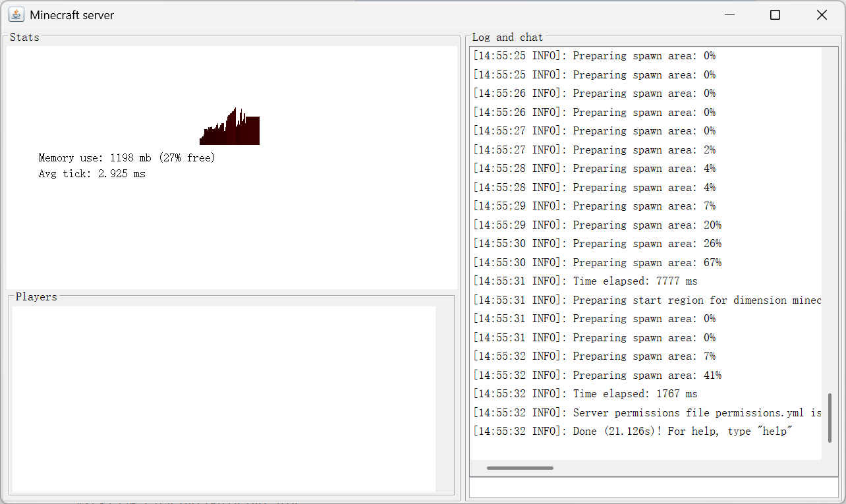Click the 'Preparing spawn area: 41%' line

597,376
